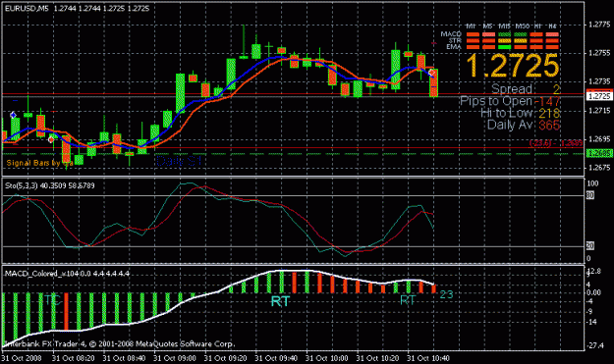Click the (23.6) - 1.2689 Fibonacci label
Image resolution: width=614 pixels, height=364 pixels.
(556, 143)
